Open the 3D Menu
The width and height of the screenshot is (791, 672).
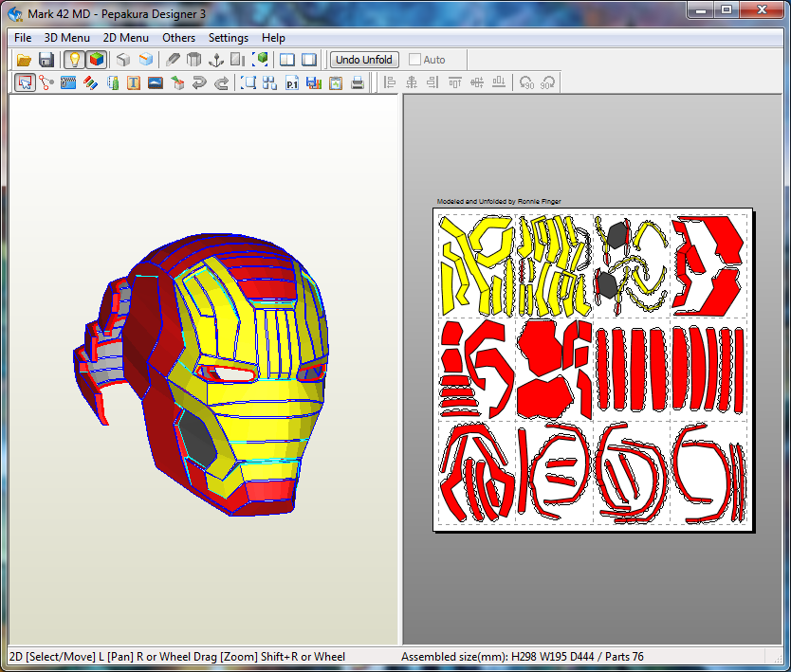66,38
